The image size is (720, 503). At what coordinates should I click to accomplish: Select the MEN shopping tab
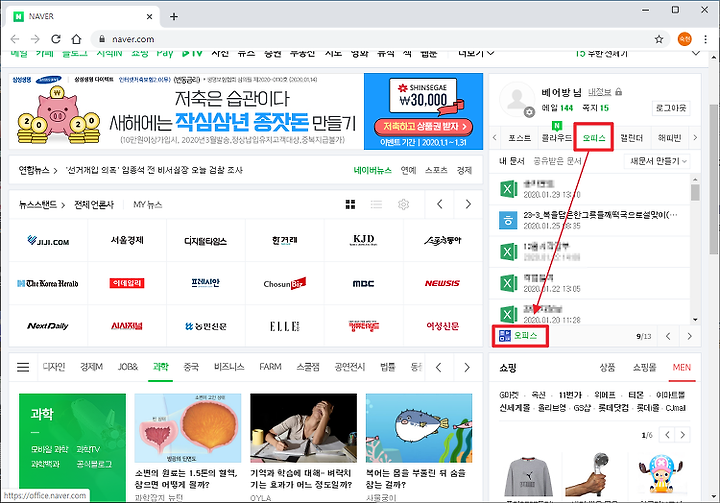click(x=681, y=367)
